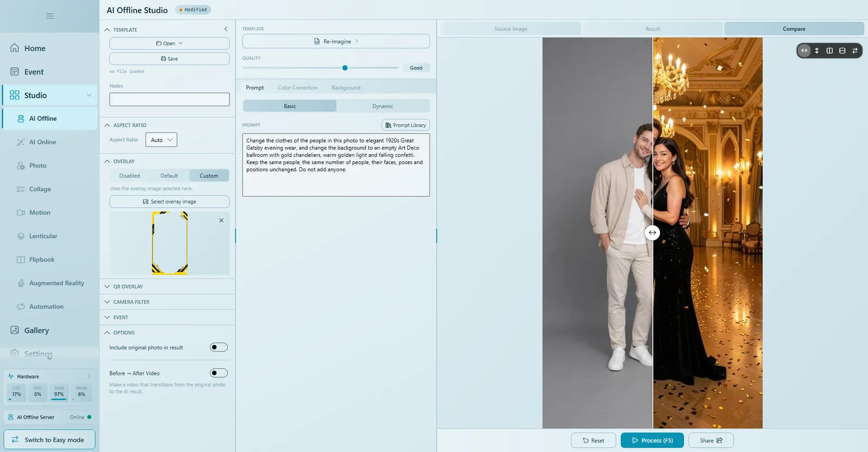Image resolution: width=868 pixels, height=452 pixels.
Task: Open the Aspect Ratio Auto dropdown
Action: (161, 140)
